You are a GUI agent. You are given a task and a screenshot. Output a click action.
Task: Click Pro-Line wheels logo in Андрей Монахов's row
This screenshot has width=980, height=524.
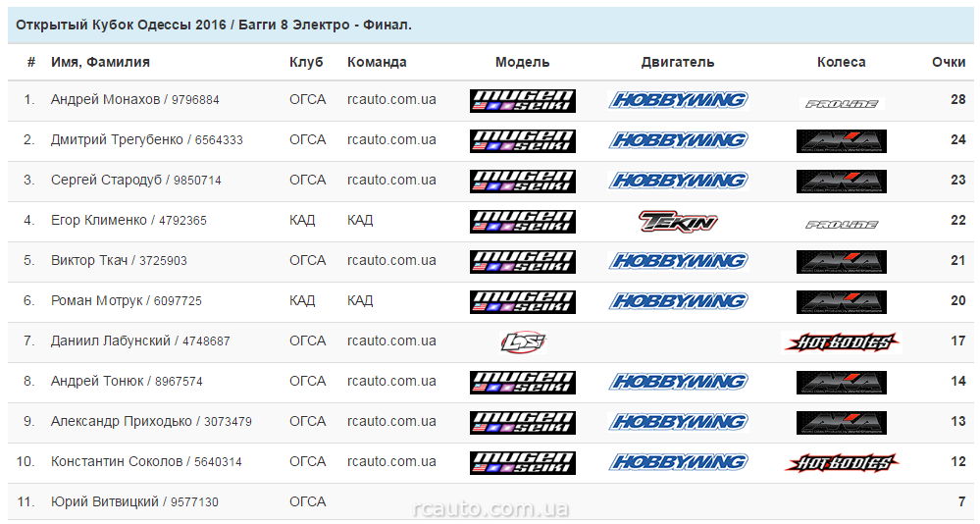coord(841,102)
